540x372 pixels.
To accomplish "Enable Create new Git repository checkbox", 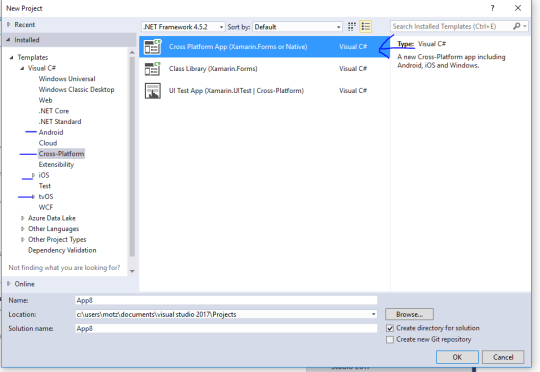I will pyautogui.click(x=390, y=340).
